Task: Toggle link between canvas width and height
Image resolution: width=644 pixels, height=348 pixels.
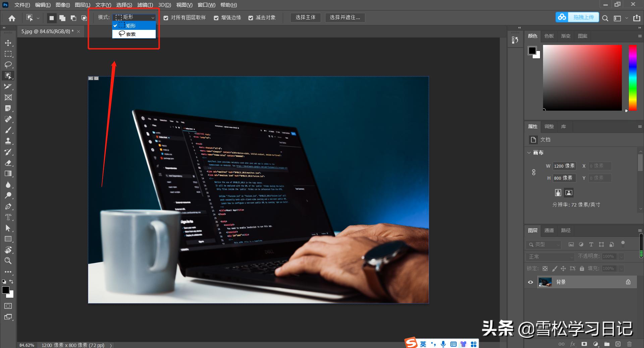Action: 534,172
